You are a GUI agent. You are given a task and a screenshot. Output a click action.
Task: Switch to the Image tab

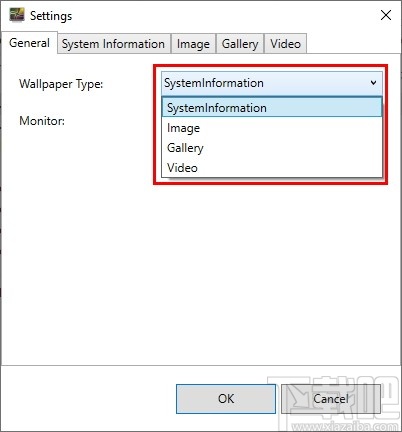[x=193, y=44]
